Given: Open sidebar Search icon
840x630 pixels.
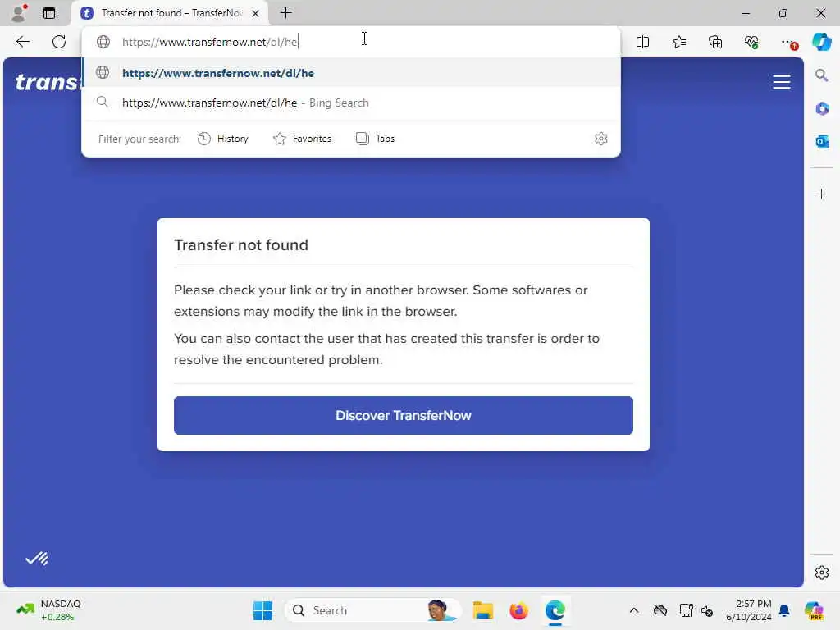Looking at the screenshot, I should (x=821, y=75).
